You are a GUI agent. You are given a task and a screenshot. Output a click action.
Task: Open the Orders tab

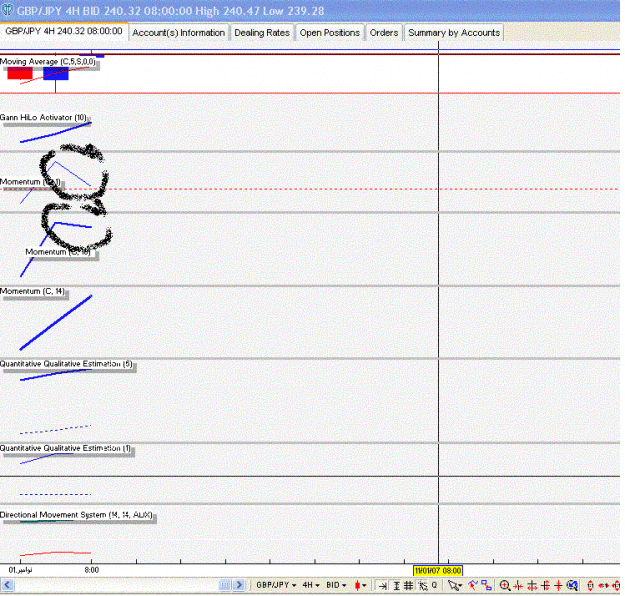(x=384, y=33)
